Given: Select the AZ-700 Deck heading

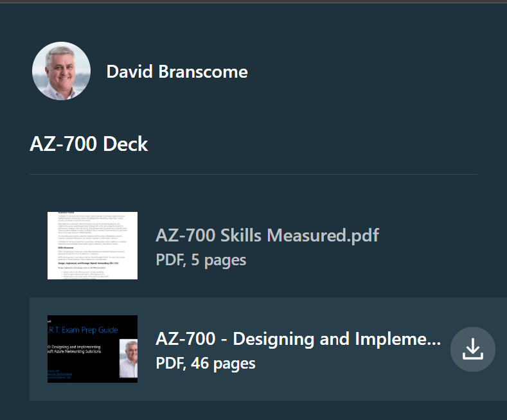Looking at the screenshot, I should click(89, 144).
